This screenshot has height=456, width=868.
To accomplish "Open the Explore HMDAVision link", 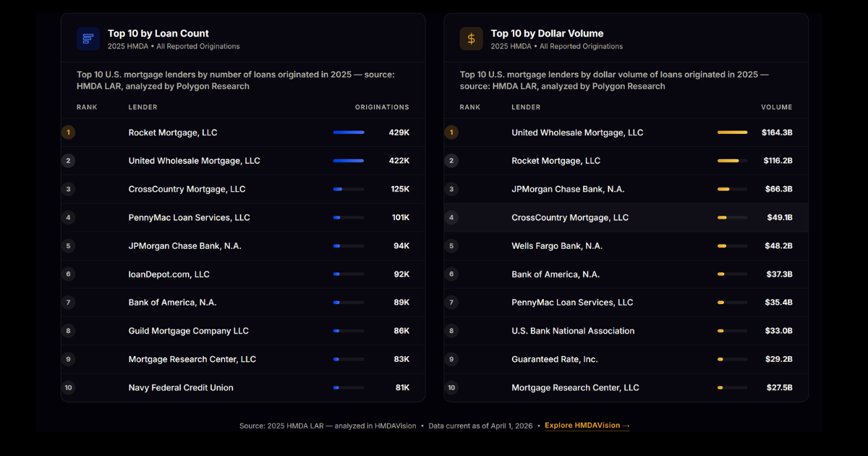I will click(x=587, y=426).
